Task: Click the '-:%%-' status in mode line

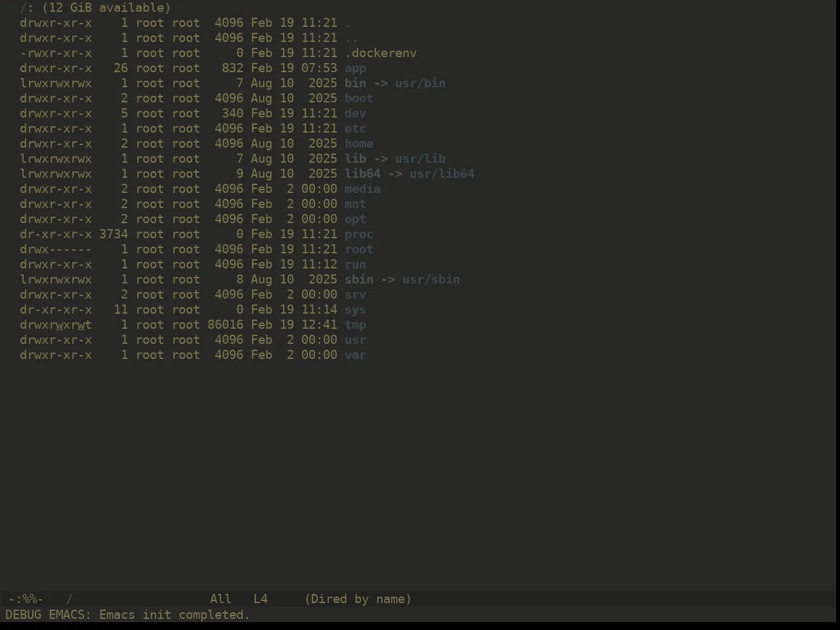Action: tap(26, 599)
